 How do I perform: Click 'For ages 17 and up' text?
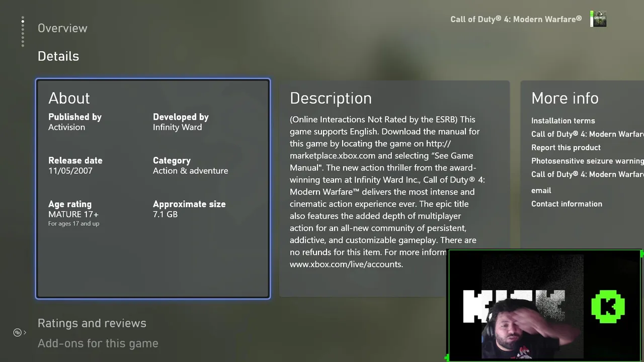click(x=73, y=224)
